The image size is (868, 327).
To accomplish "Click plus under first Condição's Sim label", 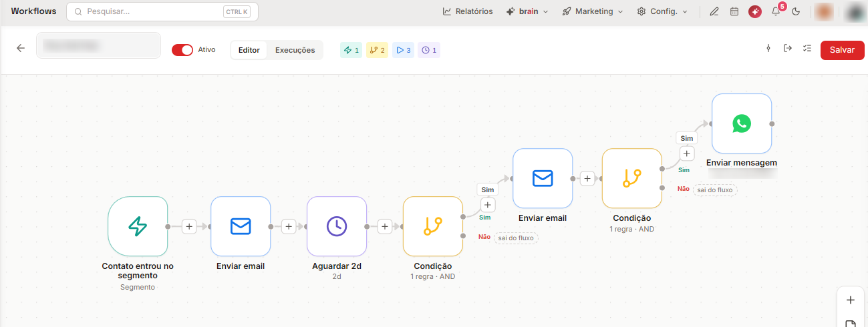I will pos(488,205).
